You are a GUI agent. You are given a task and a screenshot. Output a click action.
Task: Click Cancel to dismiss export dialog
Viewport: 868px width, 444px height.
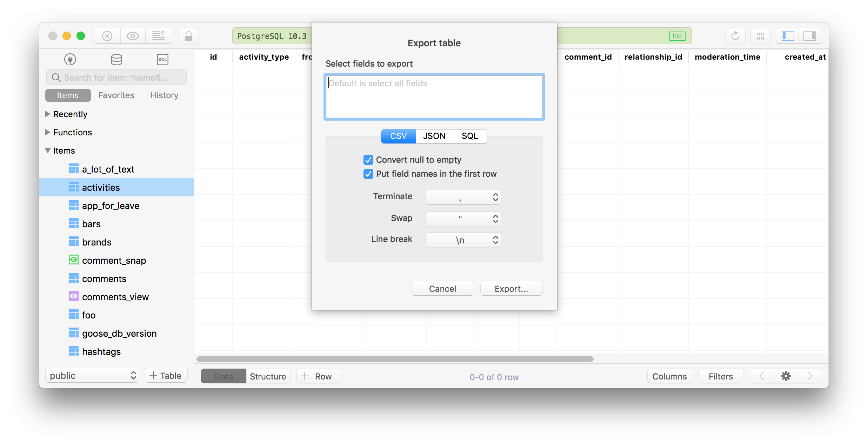(x=443, y=289)
